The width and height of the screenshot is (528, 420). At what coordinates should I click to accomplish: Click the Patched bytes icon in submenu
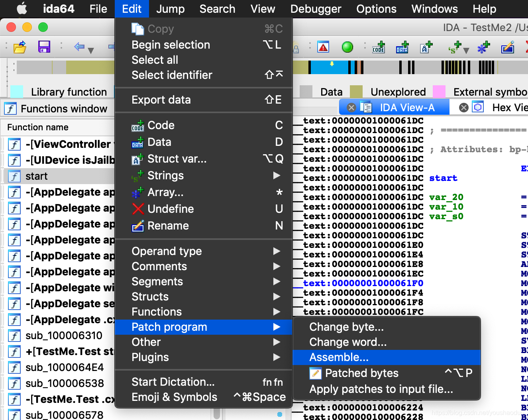[315, 373]
